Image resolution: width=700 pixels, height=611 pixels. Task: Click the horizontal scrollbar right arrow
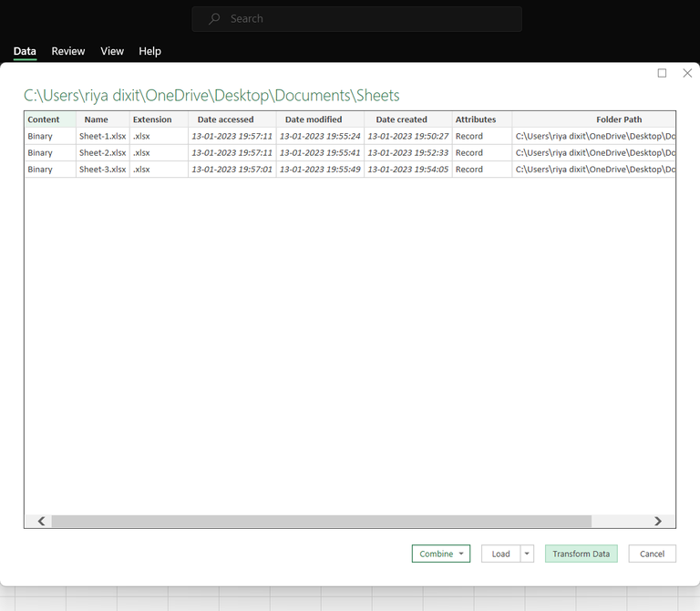point(657,522)
